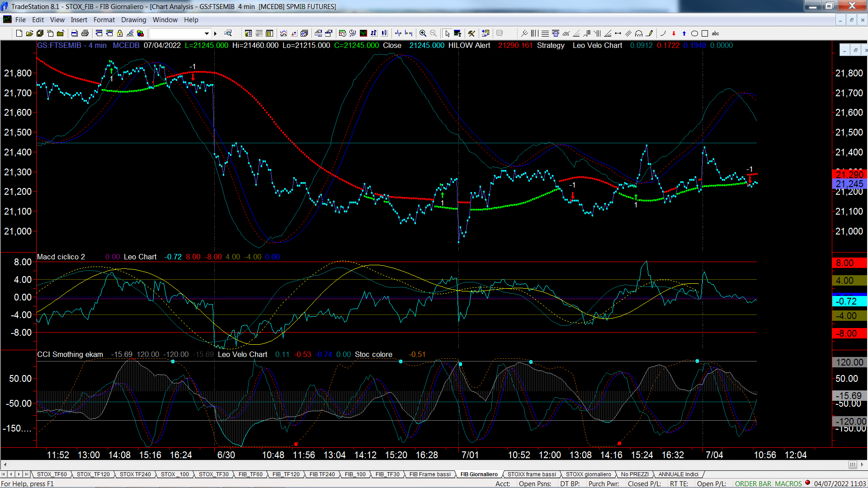The width and height of the screenshot is (868, 488).
Task: Select the rectangle drawing tool
Action: (x=705, y=33)
